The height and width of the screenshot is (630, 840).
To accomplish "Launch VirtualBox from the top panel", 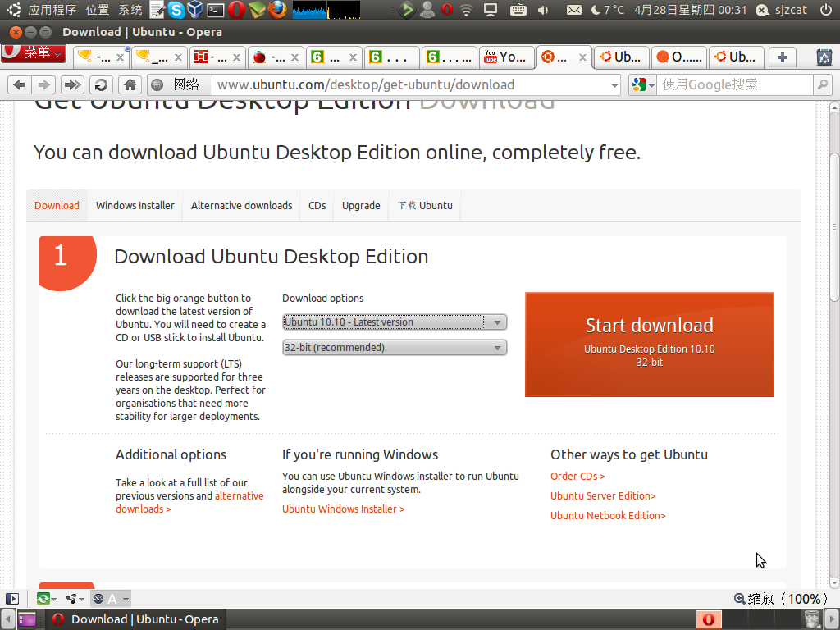I will click(195, 10).
